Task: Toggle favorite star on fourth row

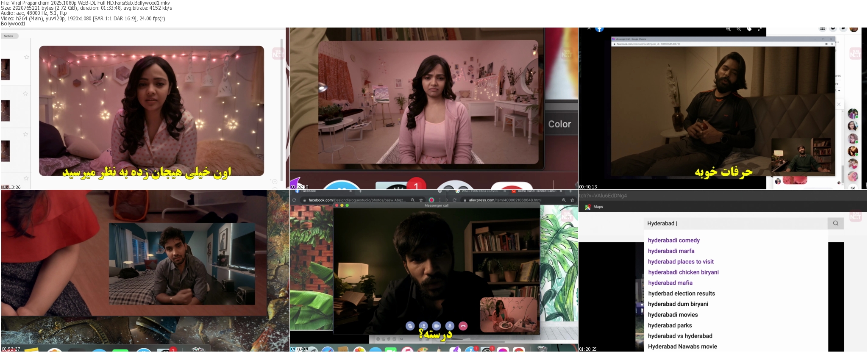Action: coord(26,178)
